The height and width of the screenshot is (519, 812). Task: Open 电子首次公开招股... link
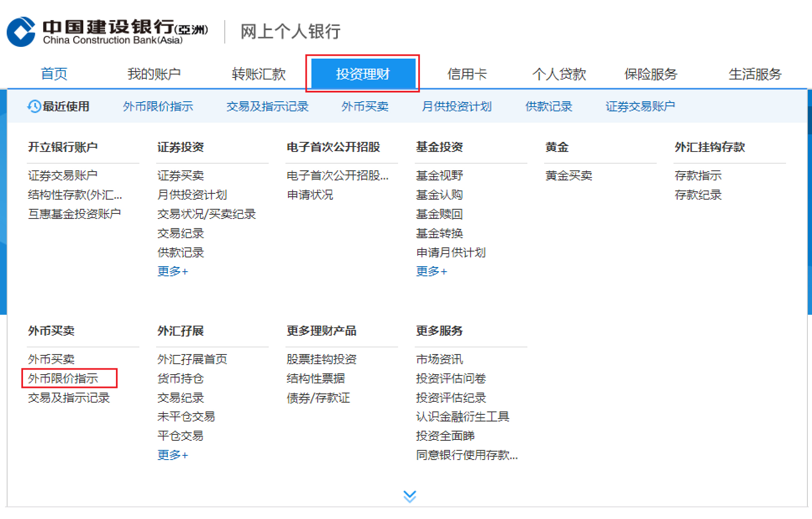(338, 175)
